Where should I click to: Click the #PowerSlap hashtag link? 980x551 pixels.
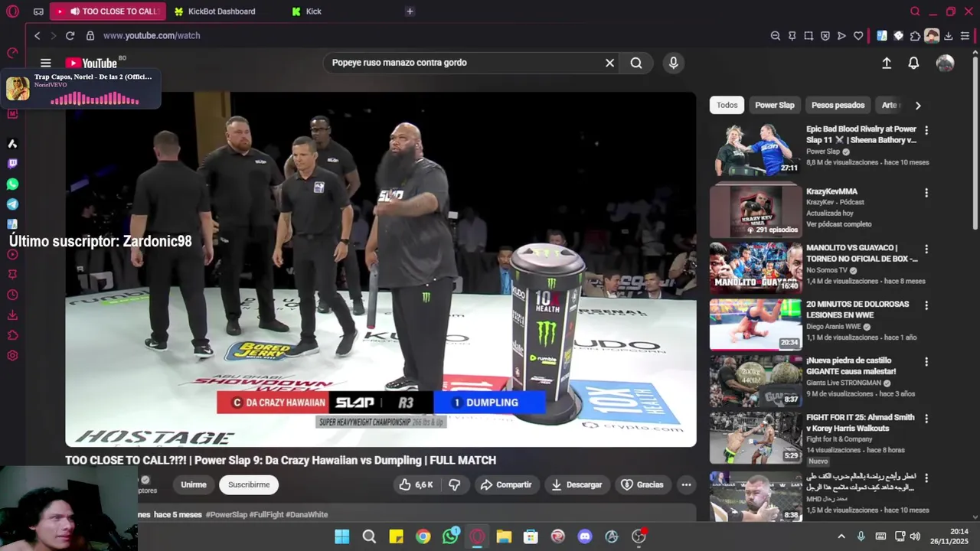point(226,515)
